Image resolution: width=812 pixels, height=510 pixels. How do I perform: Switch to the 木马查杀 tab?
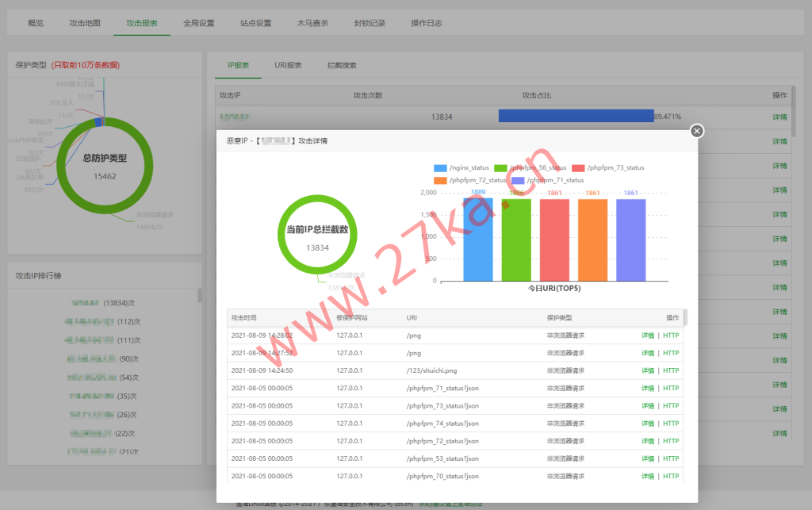point(312,23)
